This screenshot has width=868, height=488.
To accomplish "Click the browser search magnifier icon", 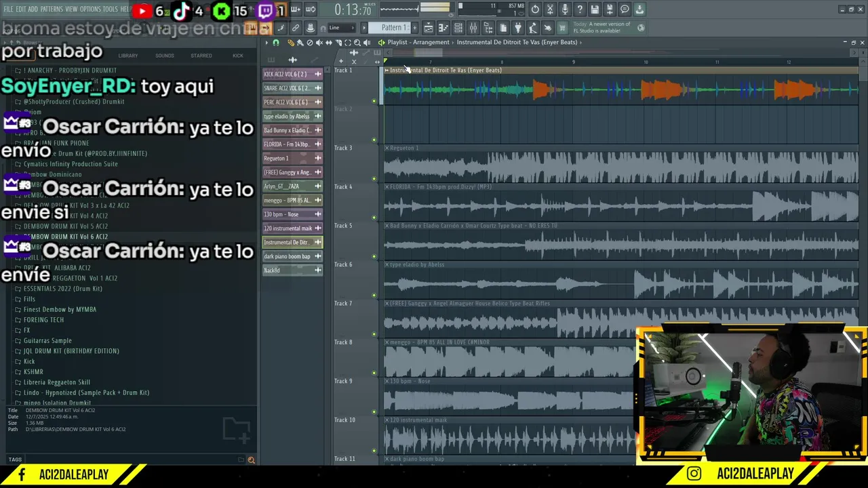I will pos(251,460).
